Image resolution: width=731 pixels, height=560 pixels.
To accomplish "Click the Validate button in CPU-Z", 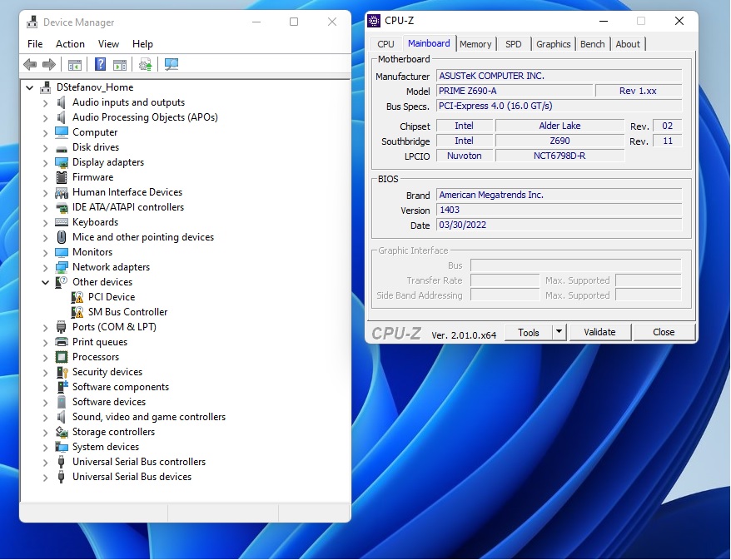I will click(x=599, y=332).
